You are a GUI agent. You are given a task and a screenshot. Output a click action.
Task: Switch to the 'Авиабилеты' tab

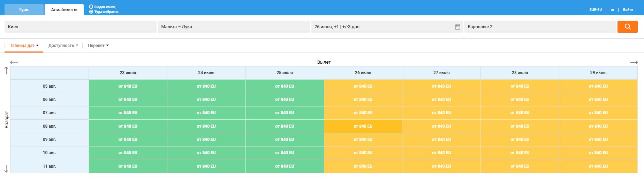pos(64,10)
